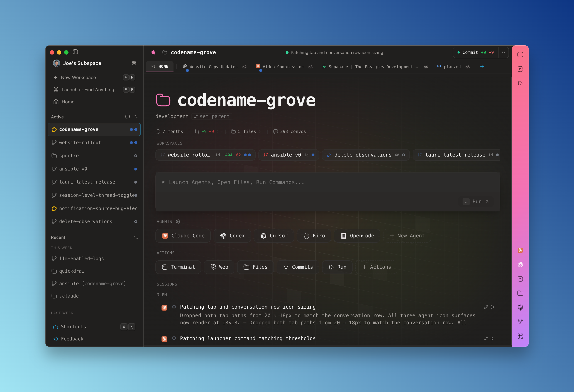Image resolution: width=574 pixels, height=392 pixels.
Task: Click the set parent button
Action: (212, 116)
